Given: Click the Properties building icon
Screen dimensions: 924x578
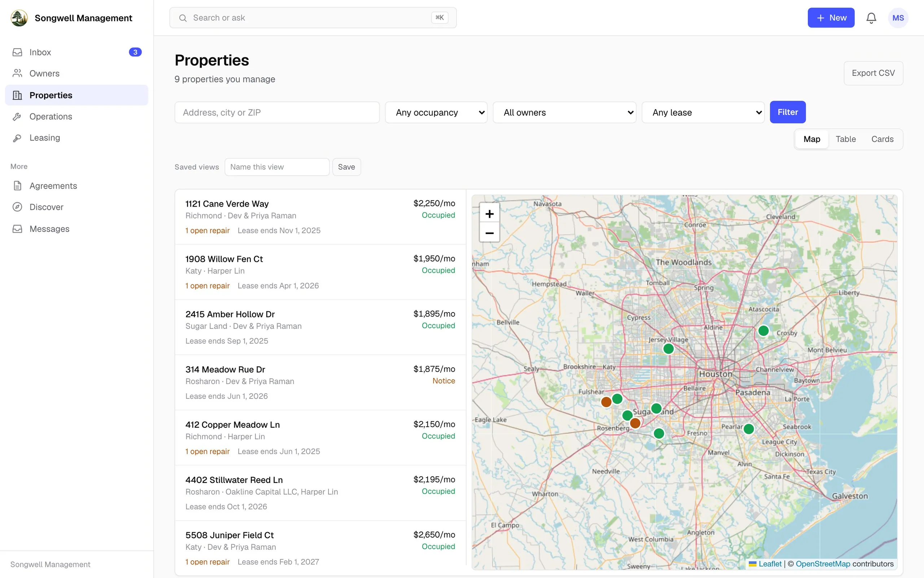Looking at the screenshot, I should point(18,95).
